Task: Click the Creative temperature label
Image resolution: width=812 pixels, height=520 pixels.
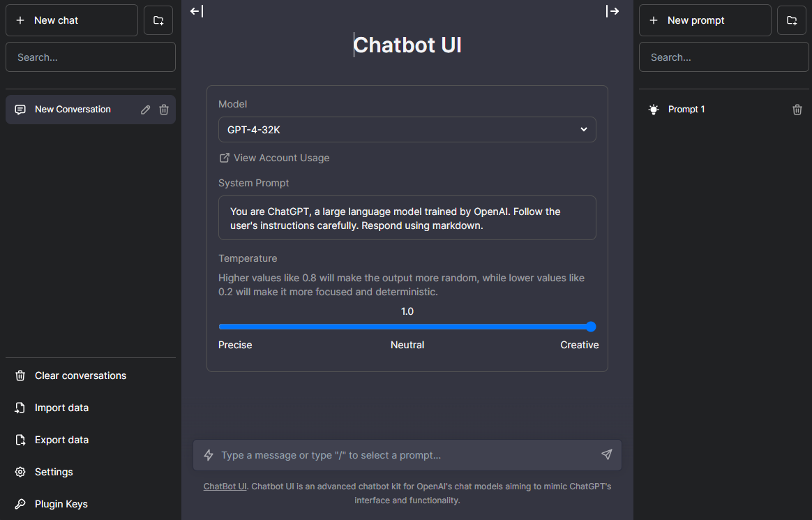Action: pos(580,345)
